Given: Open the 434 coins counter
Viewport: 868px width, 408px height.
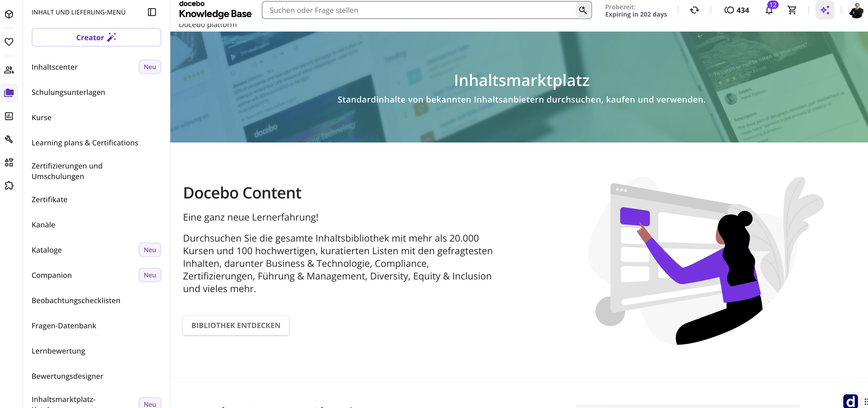Looking at the screenshot, I should pos(737,10).
